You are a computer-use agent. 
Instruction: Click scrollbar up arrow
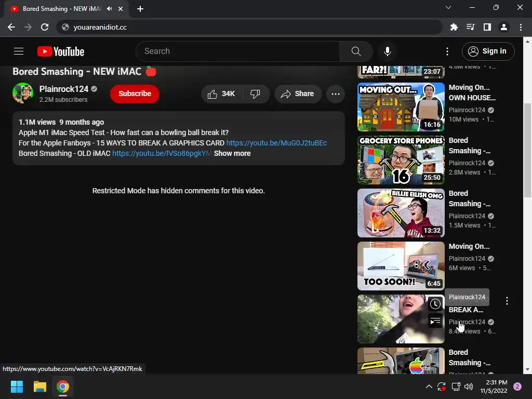pos(527,42)
